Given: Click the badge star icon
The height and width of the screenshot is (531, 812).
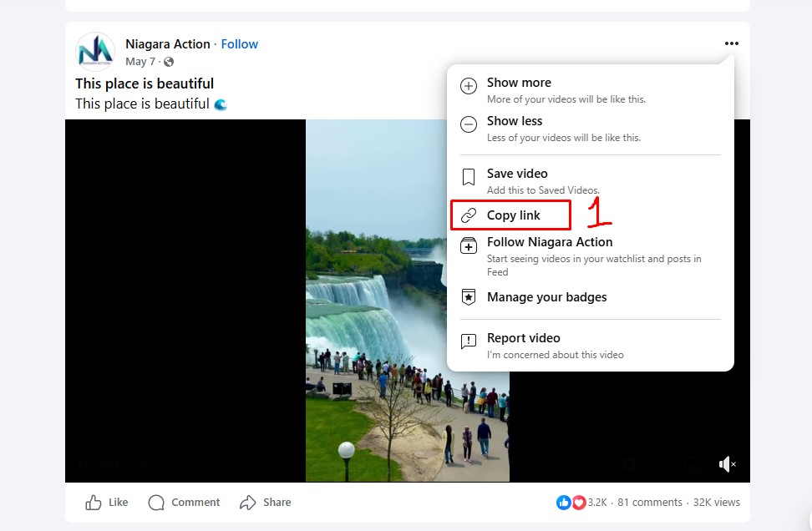Looking at the screenshot, I should [469, 297].
